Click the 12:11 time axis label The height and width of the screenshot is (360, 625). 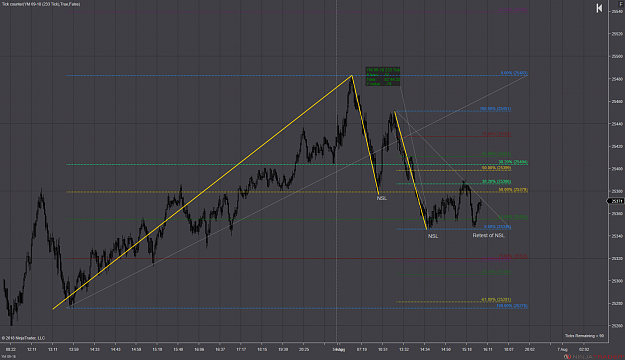click(x=32, y=349)
